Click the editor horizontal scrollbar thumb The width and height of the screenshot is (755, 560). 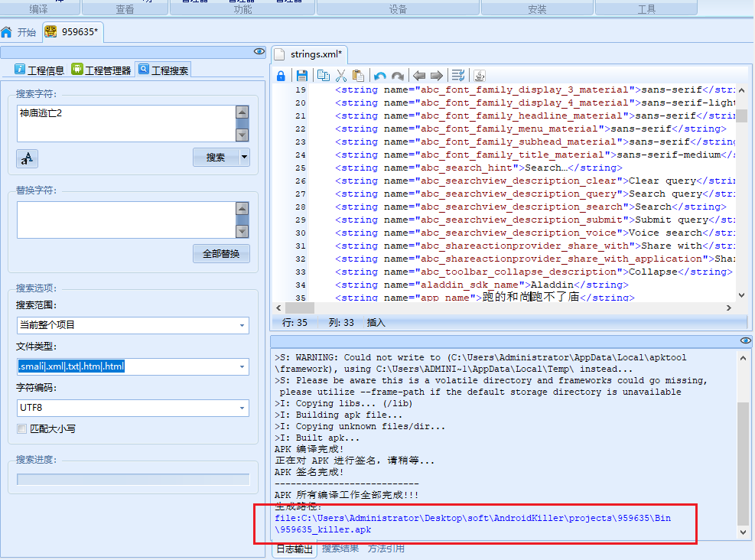tap(300, 308)
